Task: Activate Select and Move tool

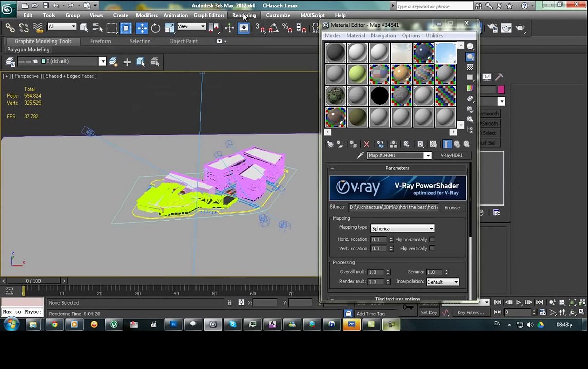Action: (x=142, y=28)
